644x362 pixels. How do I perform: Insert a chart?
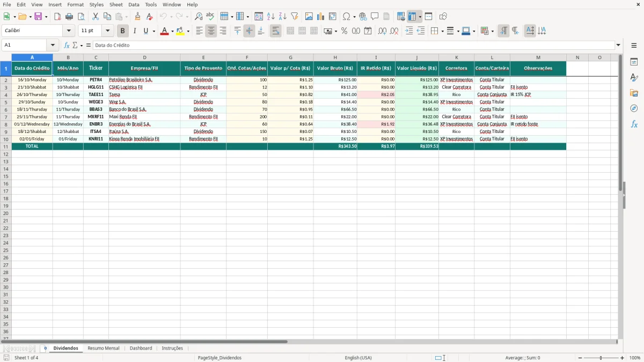(321, 17)
